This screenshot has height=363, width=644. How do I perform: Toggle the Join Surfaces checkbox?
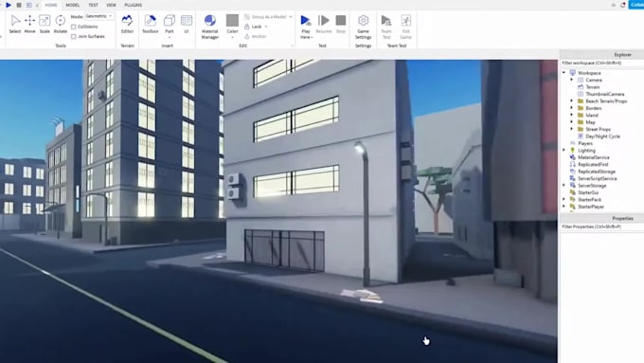[74, 37]
